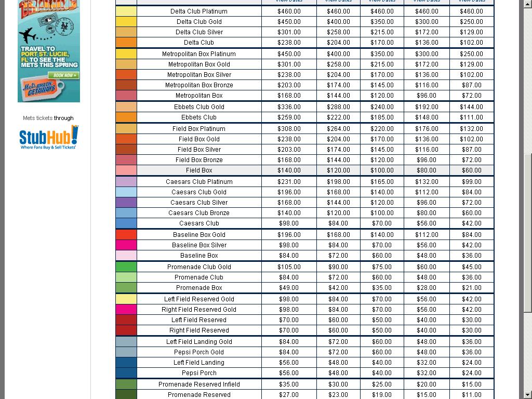Click the Metropolitan Box Silver color swatch
Screen dimensions: 532x399
click(126, 75)
